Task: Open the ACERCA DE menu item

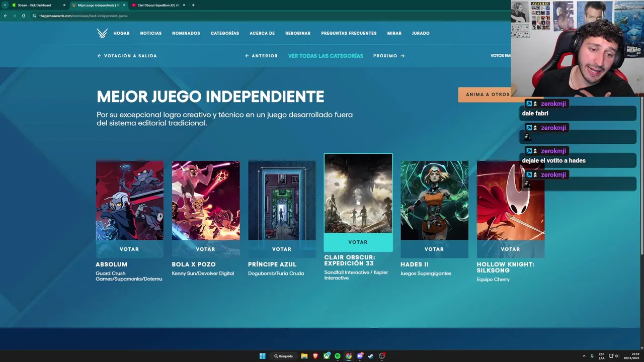Action: click(x=262, y=33)
